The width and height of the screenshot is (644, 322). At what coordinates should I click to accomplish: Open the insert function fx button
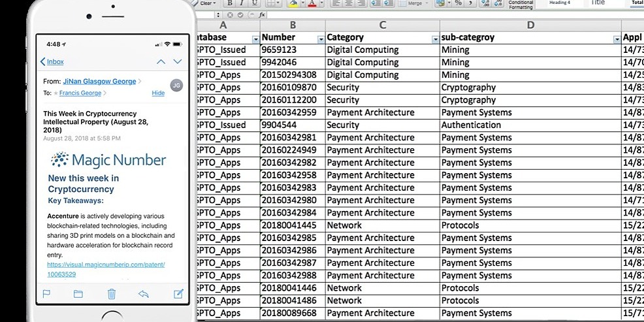coord(262,15)
